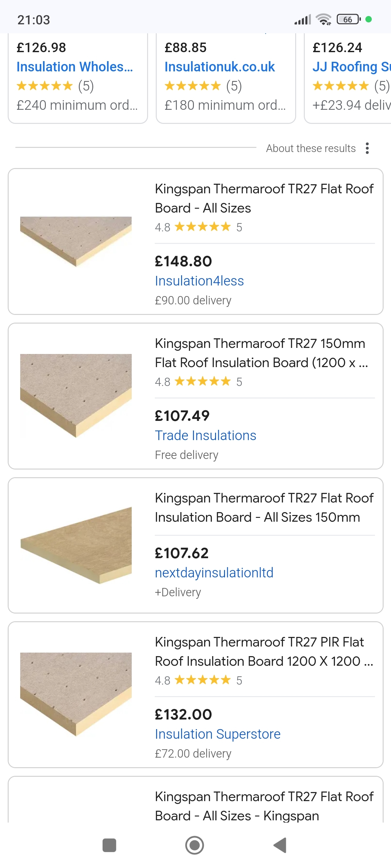
Task: Open the Insulation4less store link
Action: [199, 281]
